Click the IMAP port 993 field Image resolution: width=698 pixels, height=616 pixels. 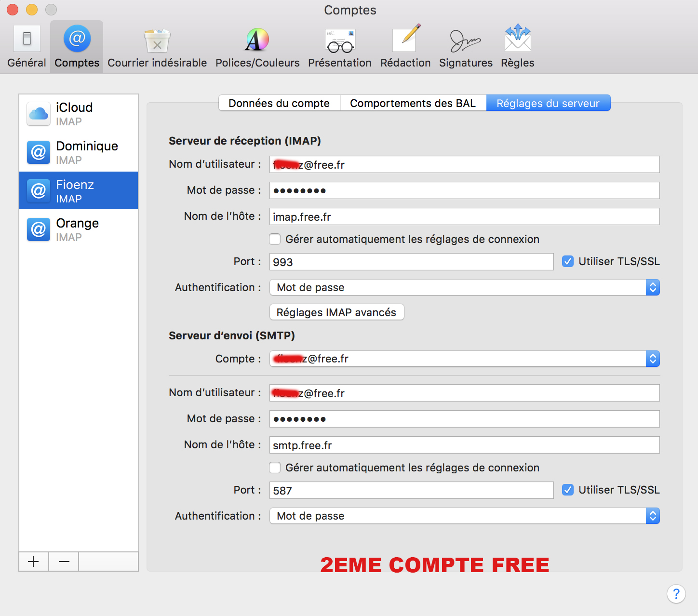(411, 262)
